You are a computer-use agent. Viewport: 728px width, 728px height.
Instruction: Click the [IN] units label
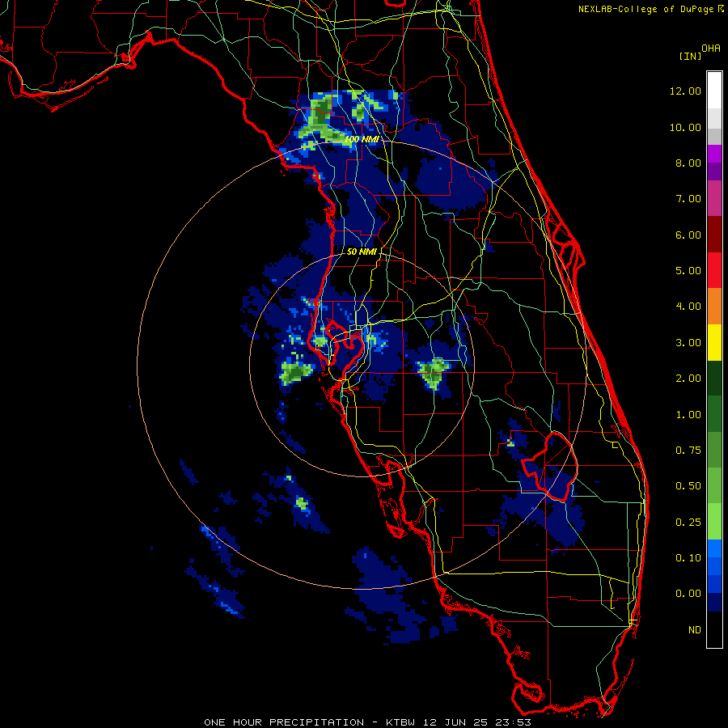pyautogui.click(x=690, y=56)
